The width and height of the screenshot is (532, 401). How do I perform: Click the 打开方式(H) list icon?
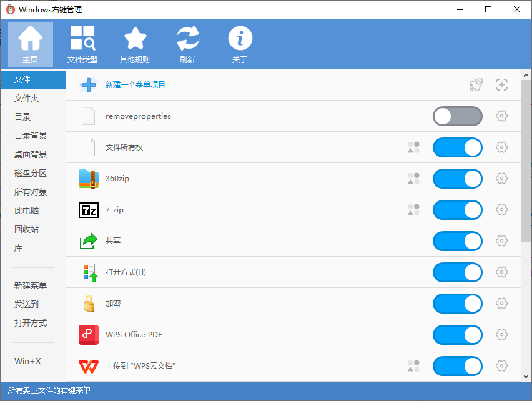click(x=90, y=273)
